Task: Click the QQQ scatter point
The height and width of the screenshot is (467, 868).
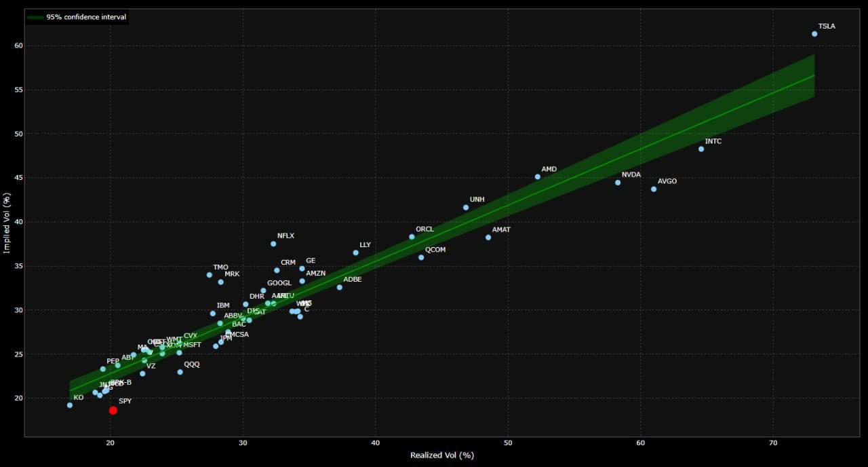Action: (x=180, y=372)
